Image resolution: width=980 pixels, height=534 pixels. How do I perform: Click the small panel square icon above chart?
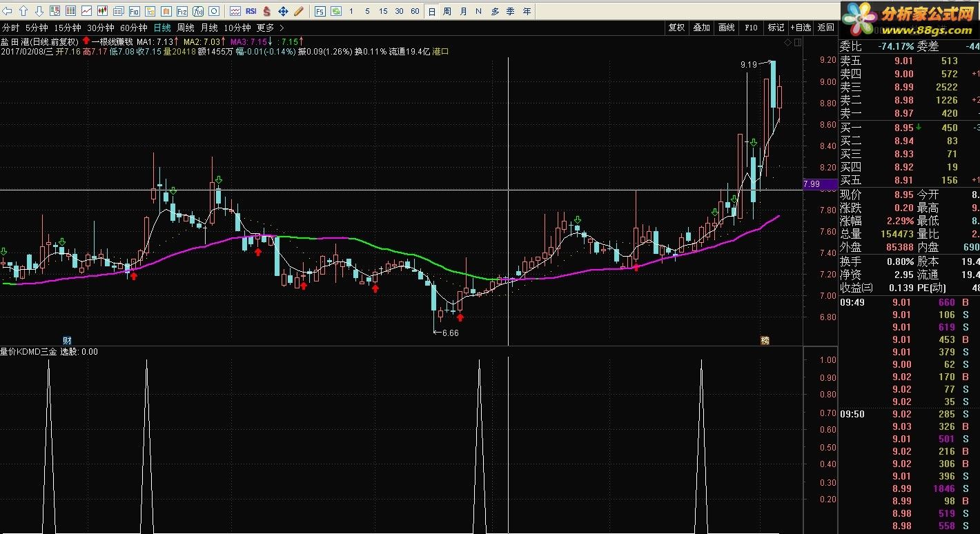798,43
